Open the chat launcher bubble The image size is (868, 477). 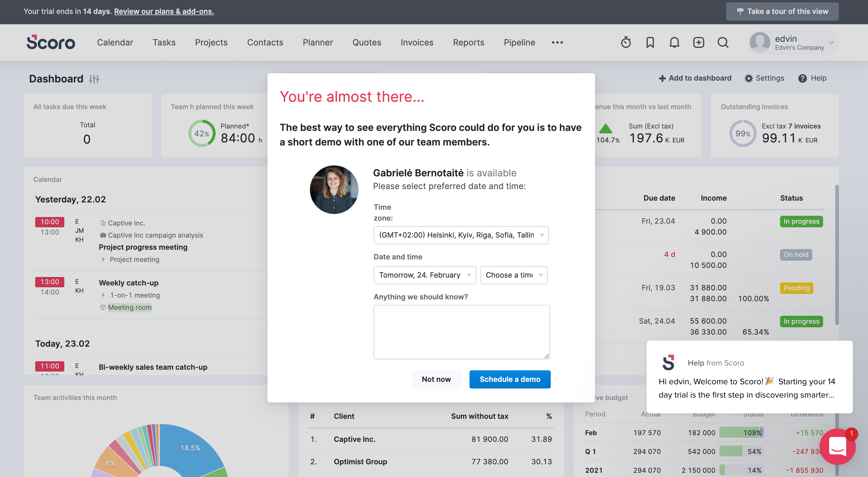(x=837, y=447)
